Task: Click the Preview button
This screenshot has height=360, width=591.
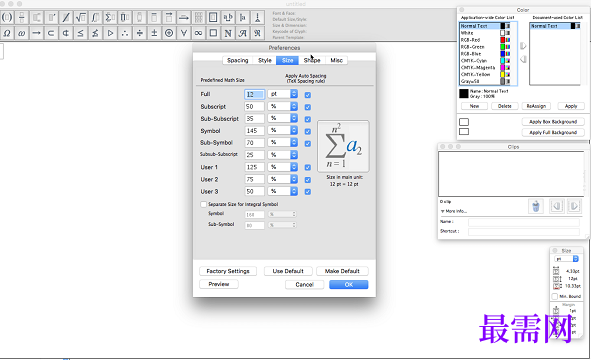Action: pyautogui.click(x=219, y=284)
